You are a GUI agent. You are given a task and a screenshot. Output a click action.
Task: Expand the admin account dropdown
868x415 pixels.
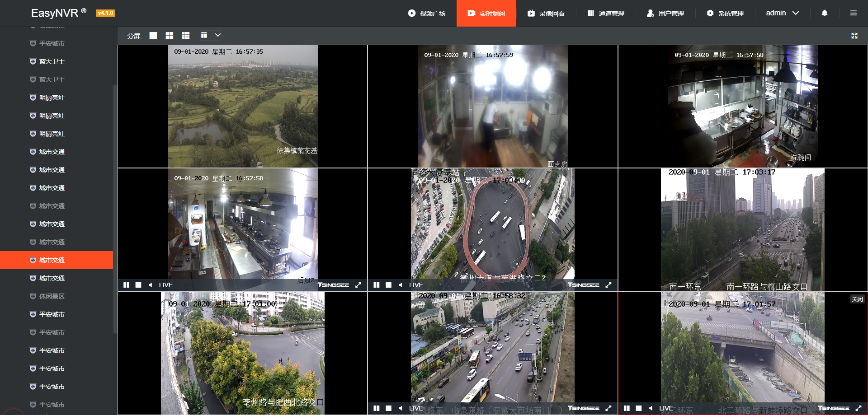(x=783, y=13)
